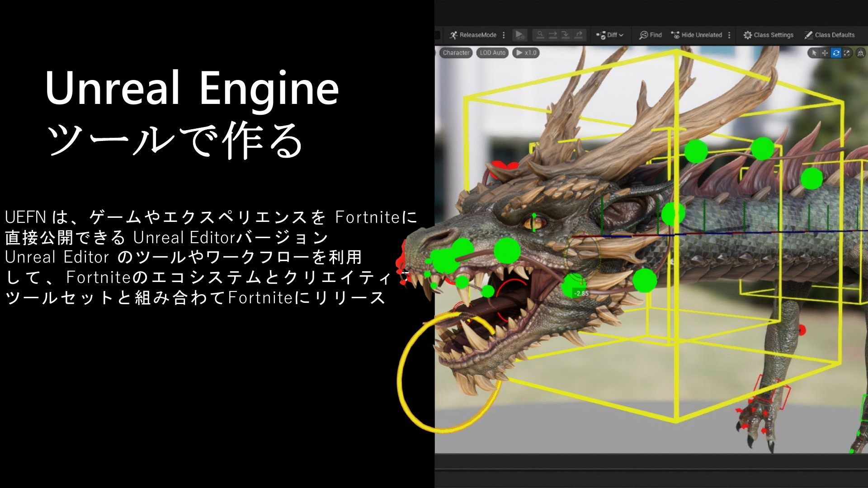Click the coordinate system icon in viewport
This screenshot has width=868, height=488.
tap(861, 53)
